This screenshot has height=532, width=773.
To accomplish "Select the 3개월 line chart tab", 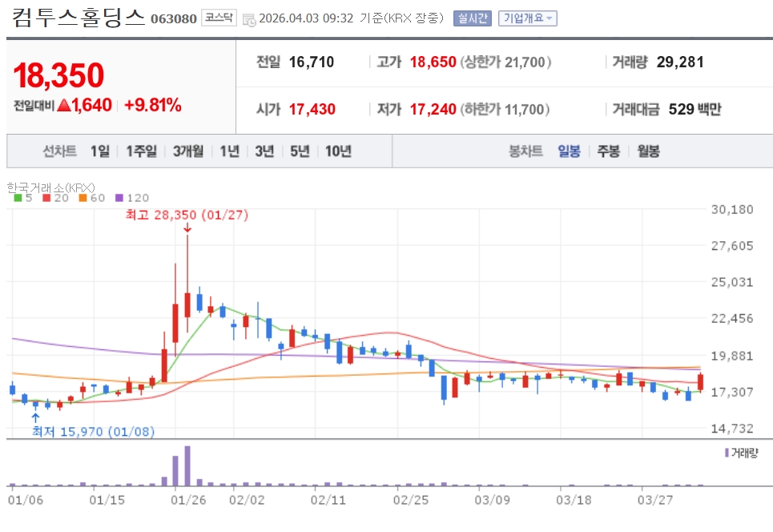I will (187, 151).
